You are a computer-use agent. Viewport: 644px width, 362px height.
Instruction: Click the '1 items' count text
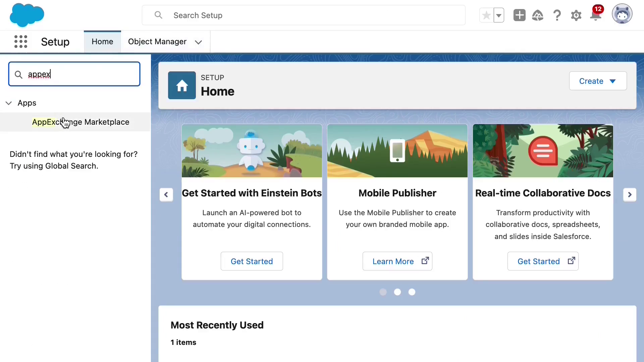[183, 342]
